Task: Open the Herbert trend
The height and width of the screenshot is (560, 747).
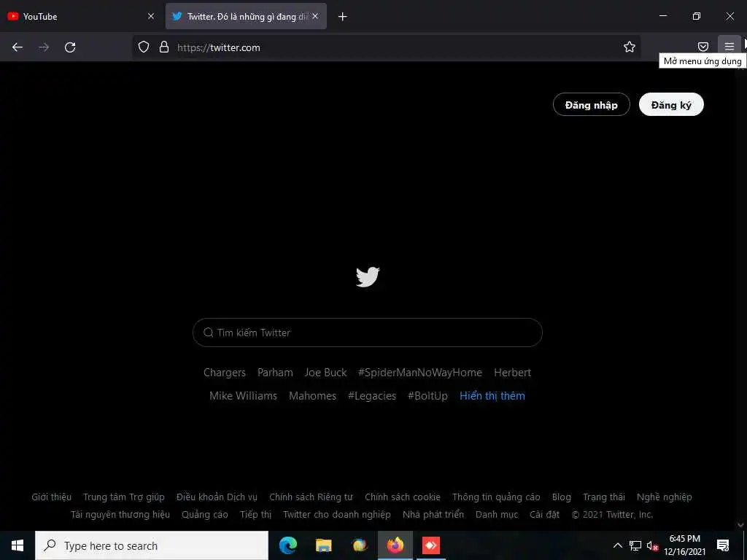Action: pyautogui.click(x=512, y=373)
